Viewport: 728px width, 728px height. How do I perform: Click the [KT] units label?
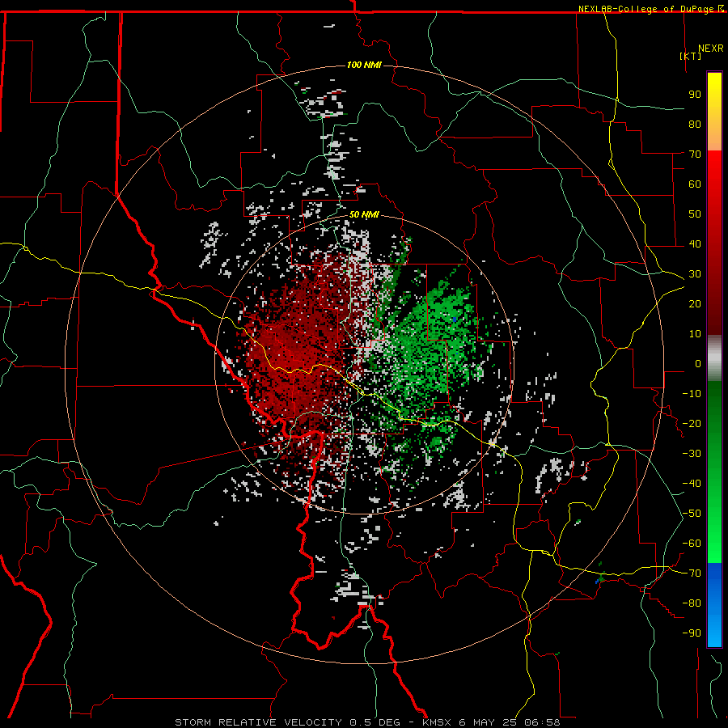pyautogui.click(x=690, y=56)
